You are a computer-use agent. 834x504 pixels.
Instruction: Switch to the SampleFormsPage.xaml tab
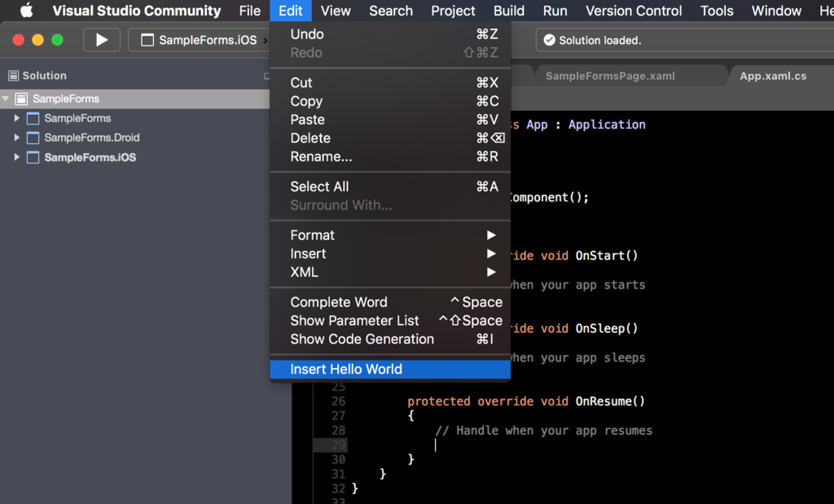[610, 76]
